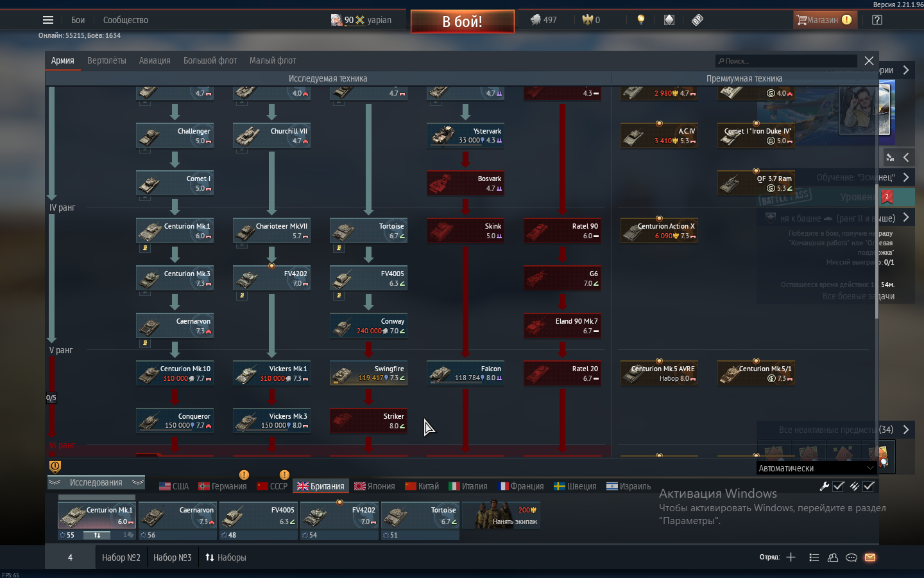This screenshot has width=924, height=578.
Task: Click the left-pointing chevron beside the tools icon
Action: tap(906, 157)
